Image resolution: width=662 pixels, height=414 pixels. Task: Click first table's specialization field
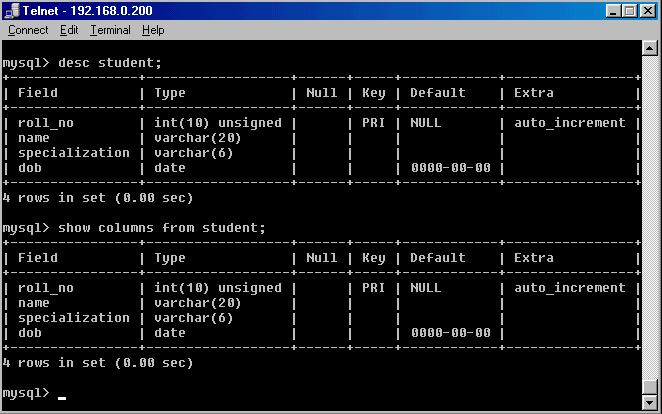tap(74, 153)
